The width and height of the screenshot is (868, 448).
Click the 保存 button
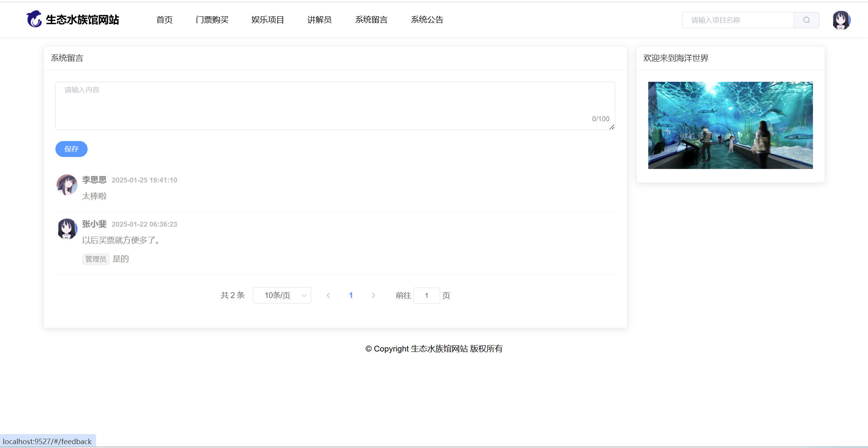71,149
